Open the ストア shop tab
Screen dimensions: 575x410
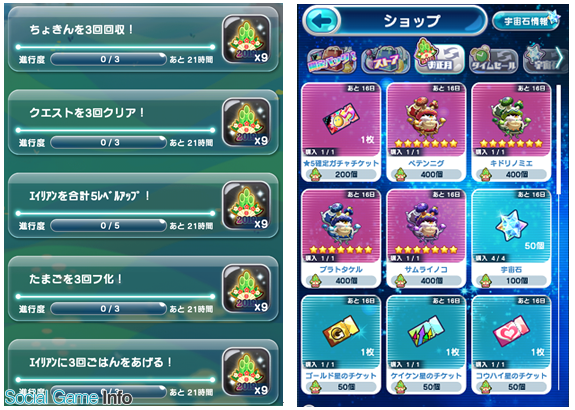[385, 61]
